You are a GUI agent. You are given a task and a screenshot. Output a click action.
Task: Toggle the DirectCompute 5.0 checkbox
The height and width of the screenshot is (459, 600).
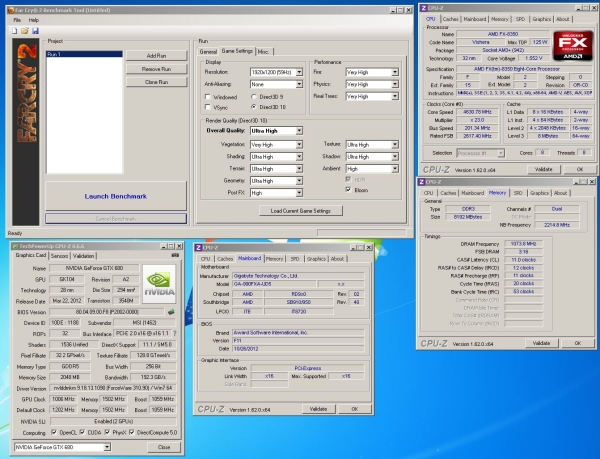pyautogui.click(x=132, y=432)
